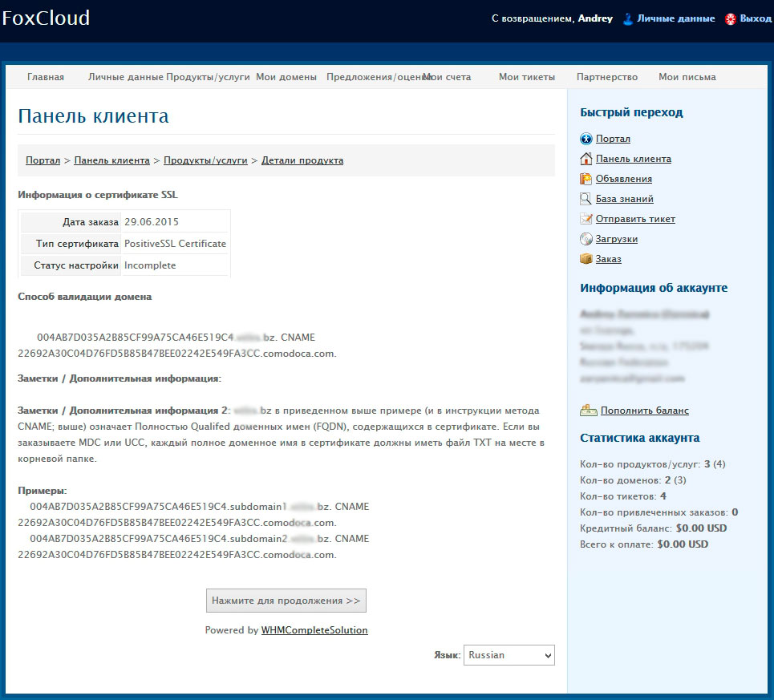This screenshot has height=700, width=774.
Task: Click the Portal globe icon
Action: click(x=586, y=139)
